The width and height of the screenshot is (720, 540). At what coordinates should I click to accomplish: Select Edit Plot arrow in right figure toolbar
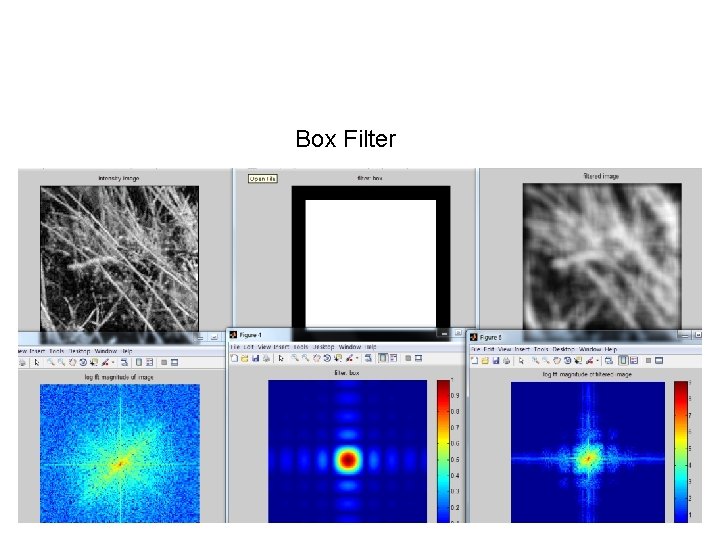(521, 360)
